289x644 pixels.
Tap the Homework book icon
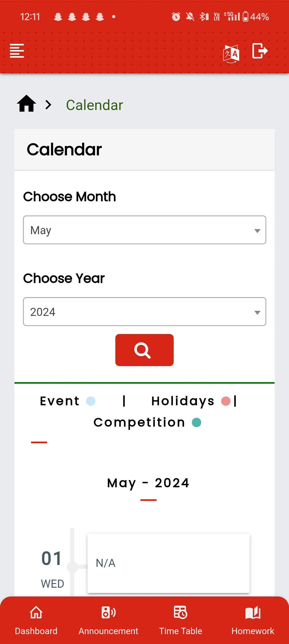tap(253, 612)
